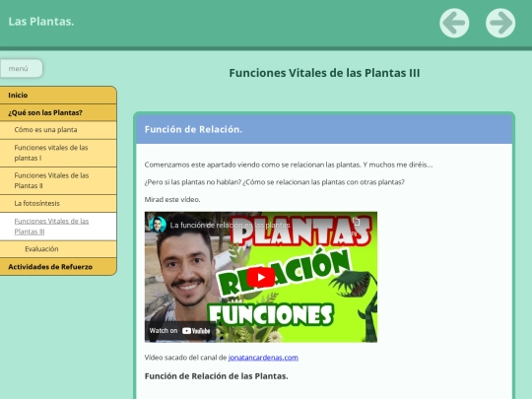Follow the jonatancardenas.com link
The image size is (532, 399).
(263, 358)
